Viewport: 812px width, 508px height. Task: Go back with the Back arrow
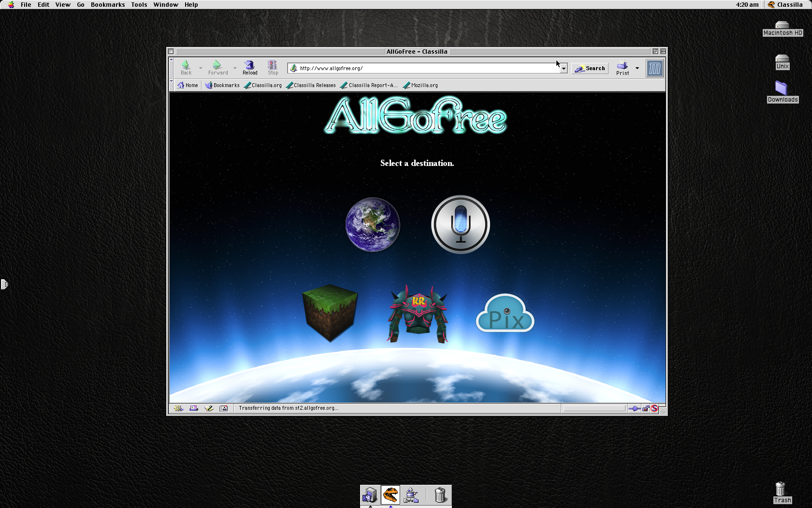[x=186, y=68]
